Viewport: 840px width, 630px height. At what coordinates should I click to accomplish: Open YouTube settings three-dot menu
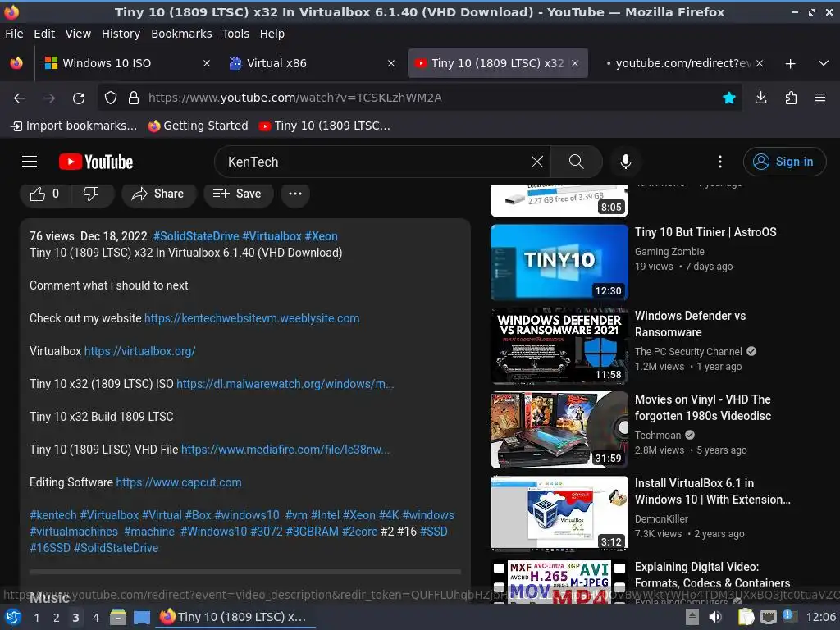click(x=720, y=162)
